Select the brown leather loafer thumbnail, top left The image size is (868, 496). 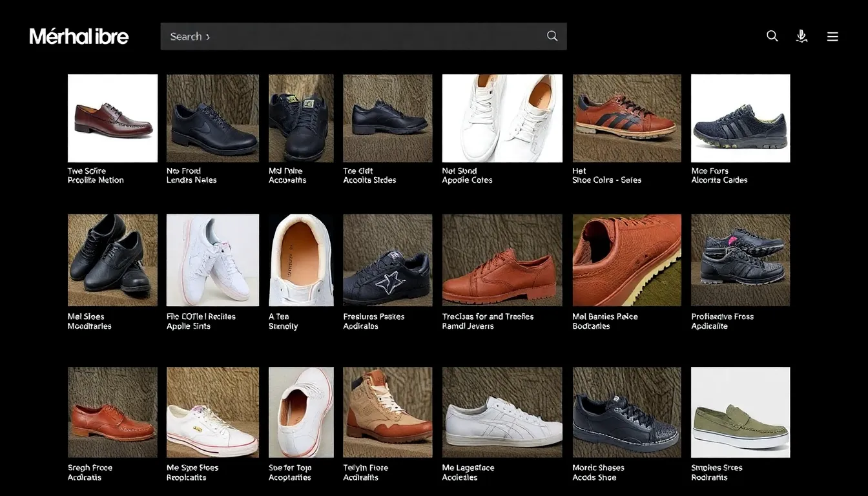112,118
